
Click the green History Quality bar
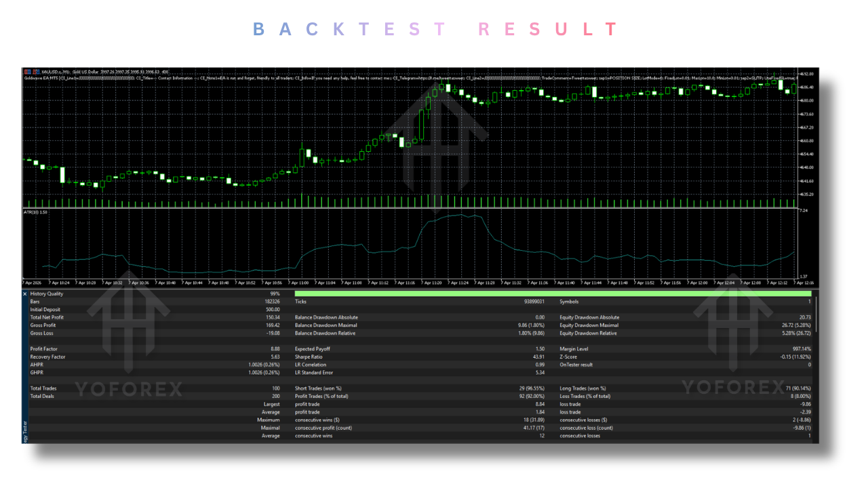pyautogui.click(x=553, y=293)
